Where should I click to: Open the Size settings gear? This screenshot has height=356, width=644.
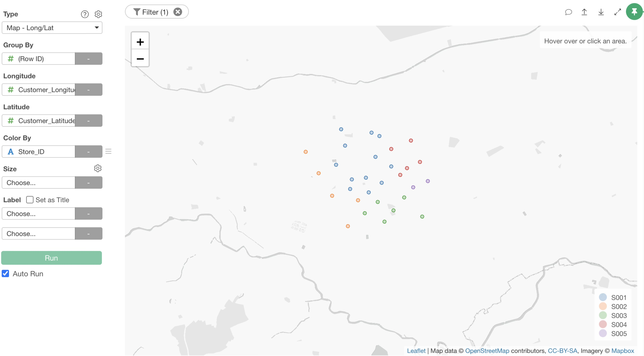[x=98, y=168]
